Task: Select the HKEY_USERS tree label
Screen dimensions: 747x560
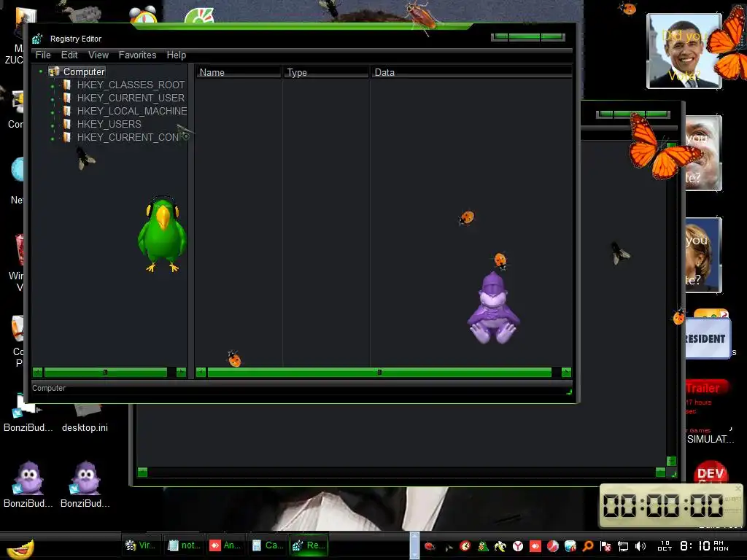Action: pos(109,124)
